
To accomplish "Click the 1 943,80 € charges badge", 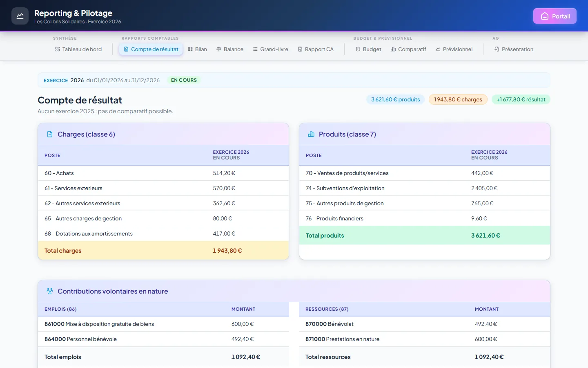I will tap(458, 99).
